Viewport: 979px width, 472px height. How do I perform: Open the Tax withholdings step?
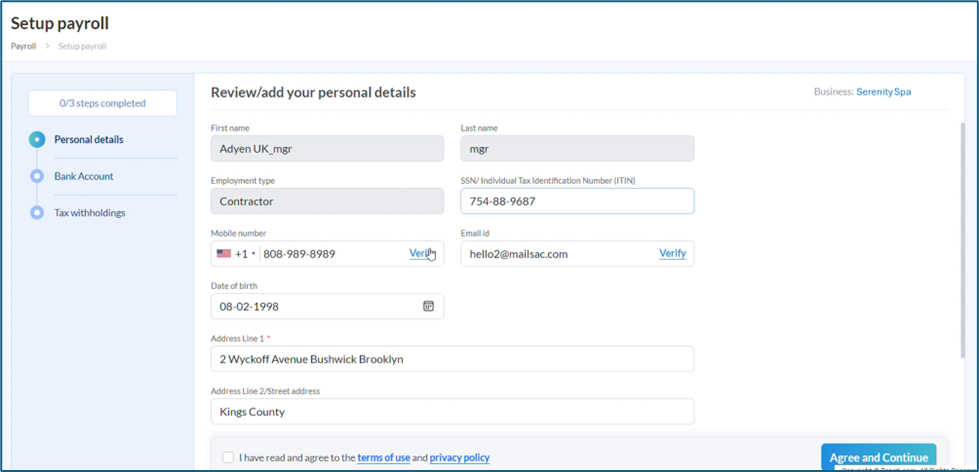(x=90, y=213)
